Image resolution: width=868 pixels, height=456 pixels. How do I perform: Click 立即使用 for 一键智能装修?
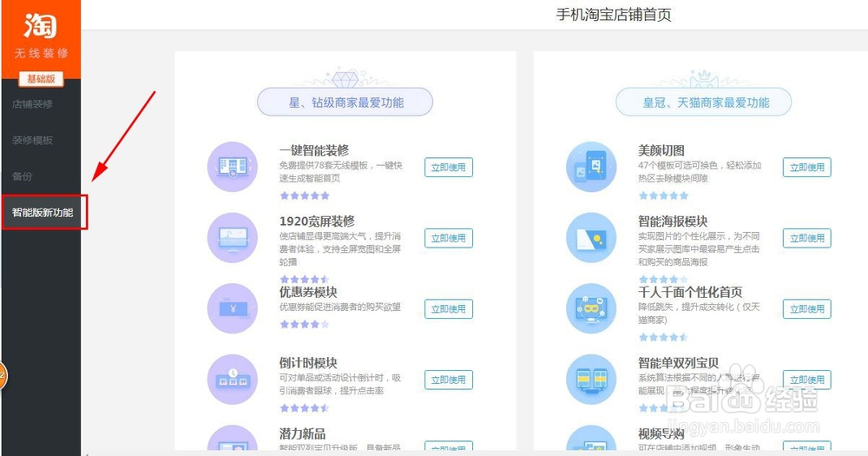[449, 168]
